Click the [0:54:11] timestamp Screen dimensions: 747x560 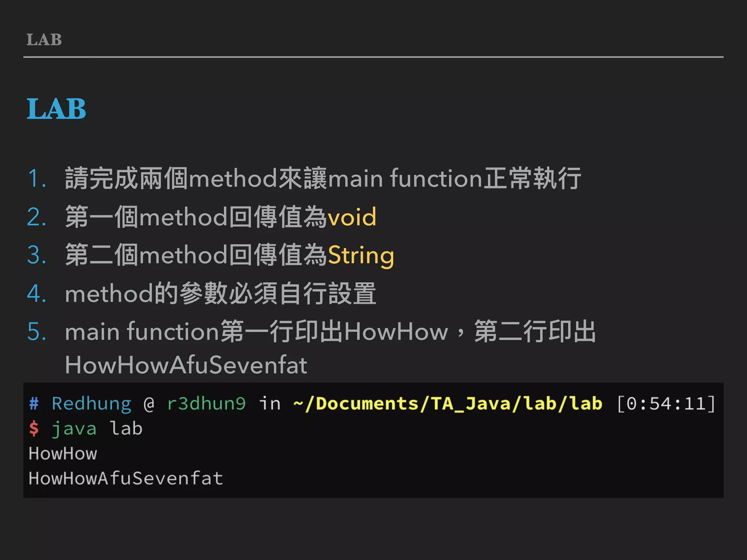[x=666, y=404]
